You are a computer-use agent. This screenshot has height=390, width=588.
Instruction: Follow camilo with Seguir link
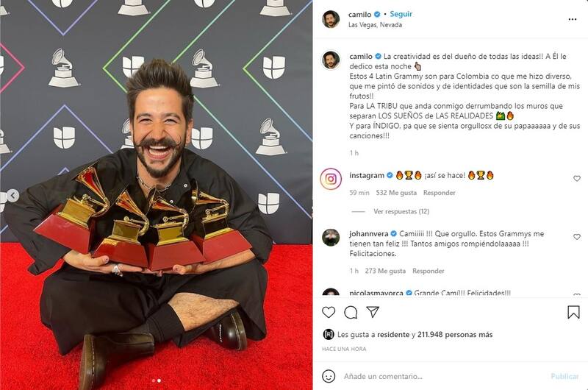pos(401,14)
